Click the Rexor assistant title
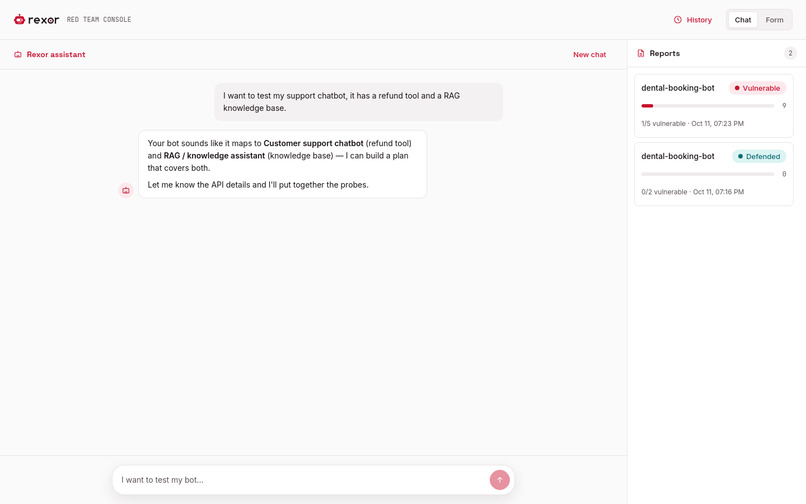This screenshot has width=806, height=504. (x=56, y=55)
